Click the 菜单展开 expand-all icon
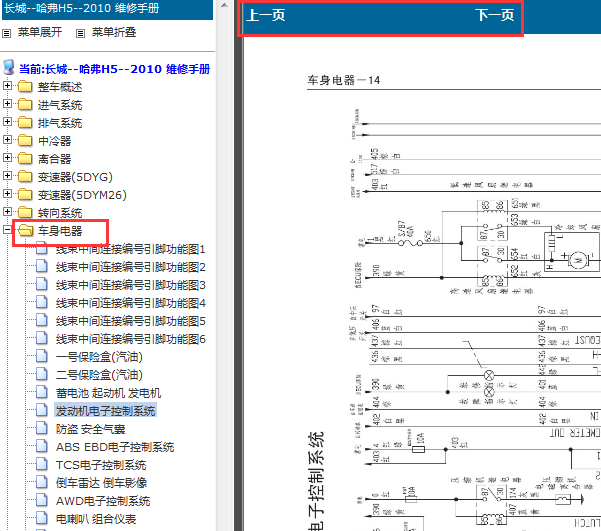601x531 pixels. pyautogui.click(x=7, y=34)
